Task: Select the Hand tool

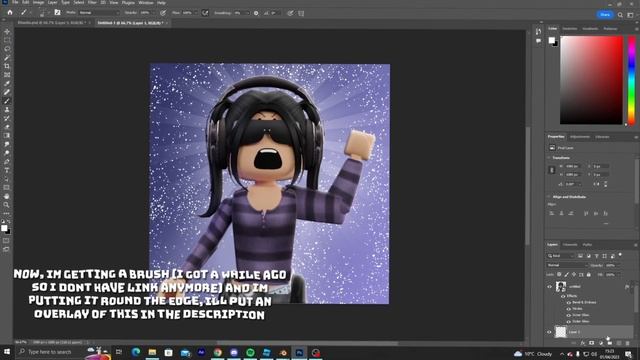Action: click(x=7, y=196)
